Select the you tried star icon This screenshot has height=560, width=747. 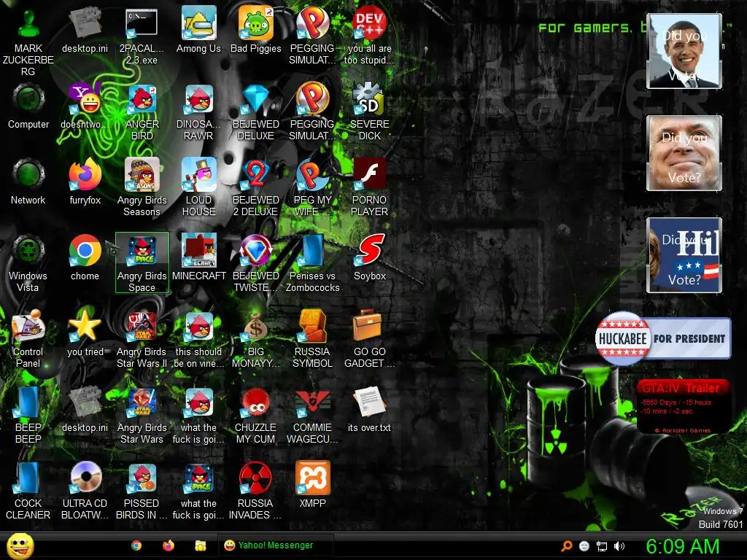(85, 333)
